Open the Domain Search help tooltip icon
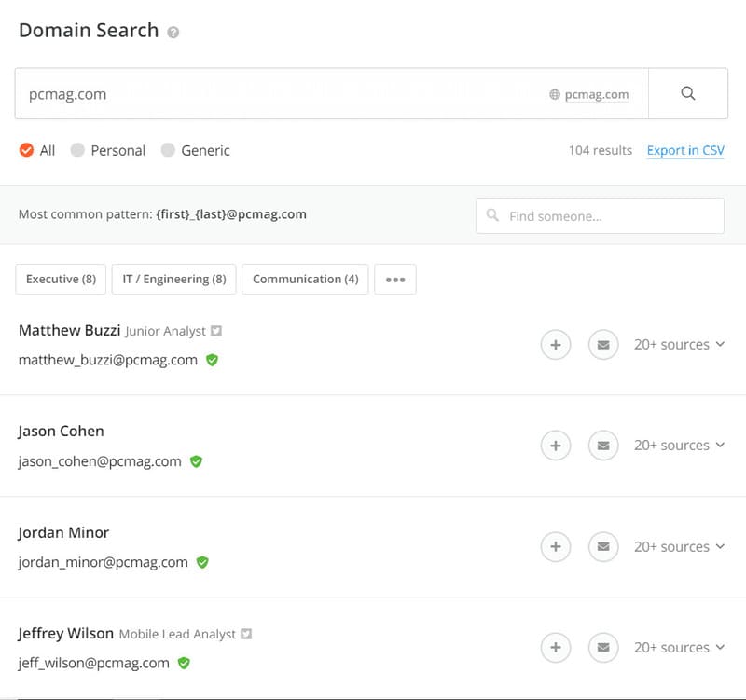746x700 pixels. pos(173,32)
